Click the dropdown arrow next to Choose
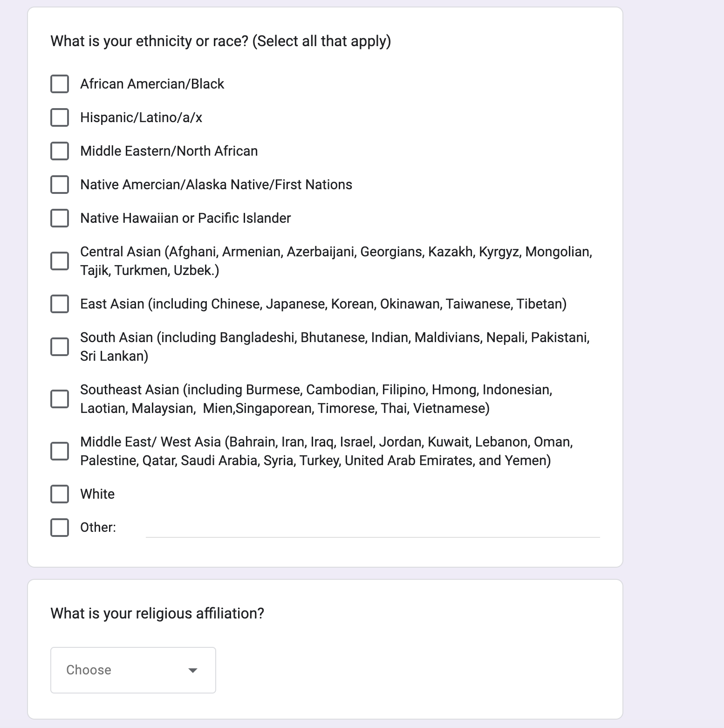The height and width of the screenshot is (728, 724). click(x=192, y=670)
